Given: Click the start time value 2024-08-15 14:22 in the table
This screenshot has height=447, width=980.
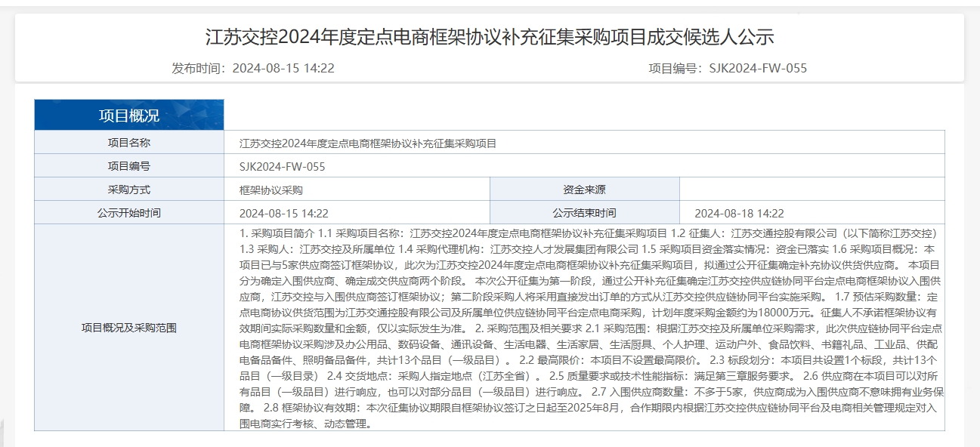Looking at the screenshot, I should click(283, 214).
